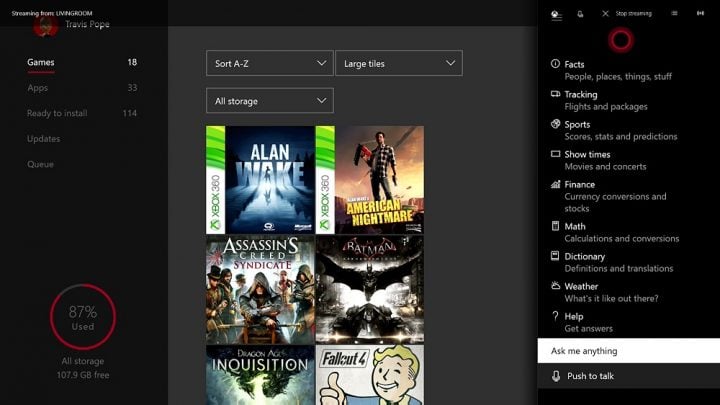720x405 pixels.
Task: Open the Fallout 4 tile
Action: [x=370, y=375]
